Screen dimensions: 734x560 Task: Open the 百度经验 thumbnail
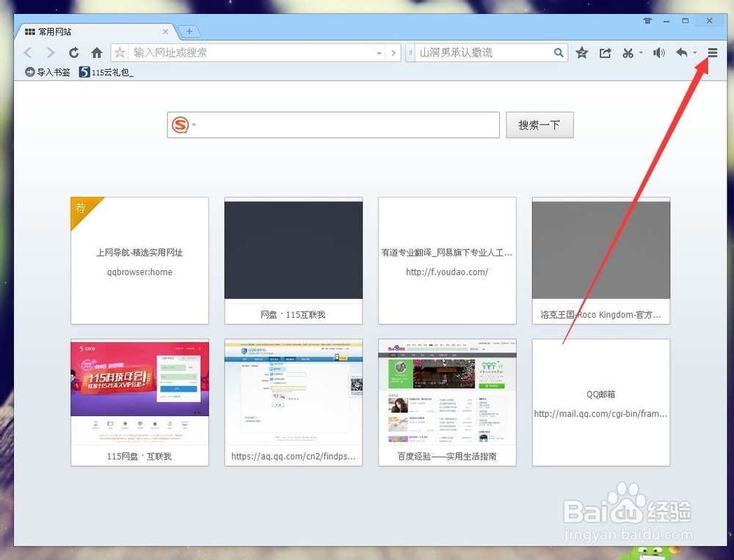pos(447,402)
